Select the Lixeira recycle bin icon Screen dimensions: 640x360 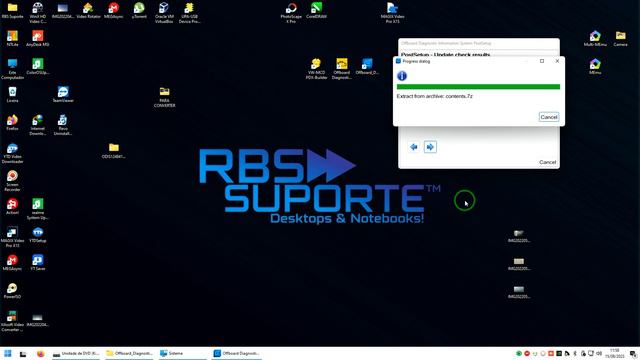pos(12,95)
